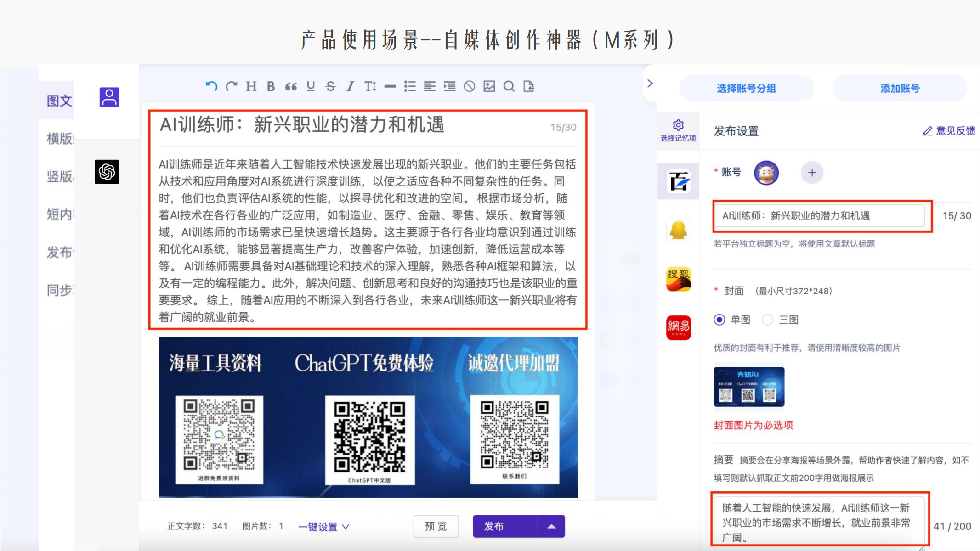
Task: Add another account with the plus button
Action: [x=812, y=173]
